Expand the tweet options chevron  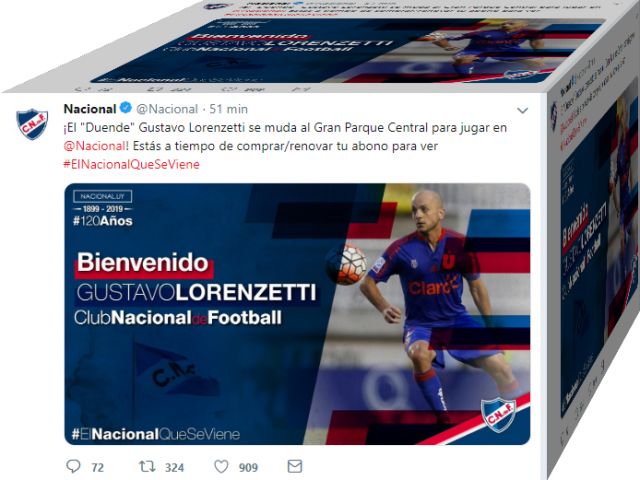(x=522, y=111)
